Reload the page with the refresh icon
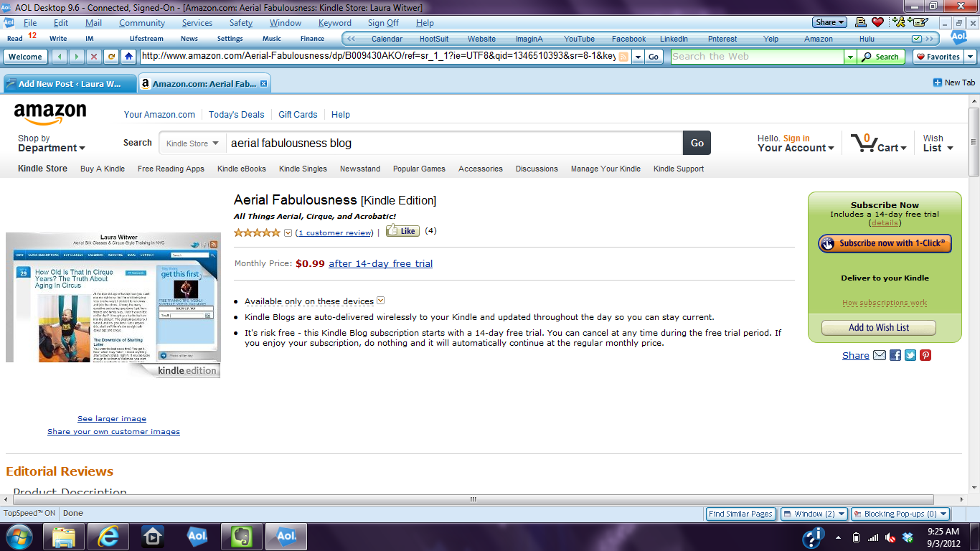 coord(111,57)
